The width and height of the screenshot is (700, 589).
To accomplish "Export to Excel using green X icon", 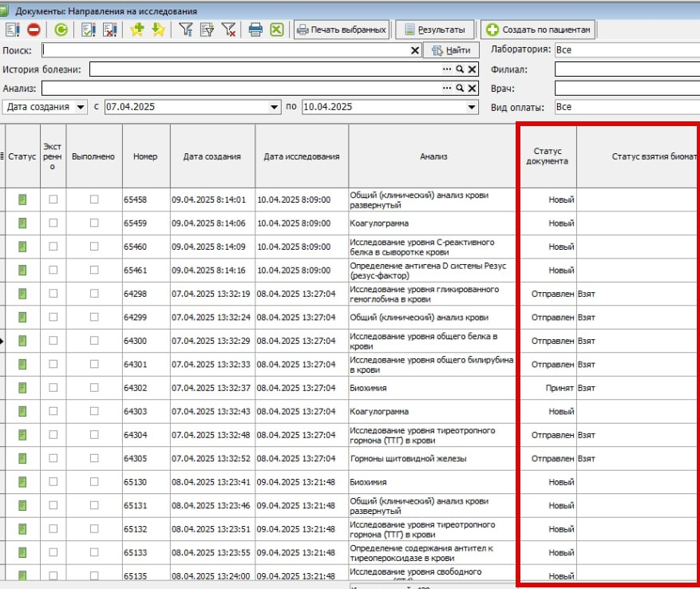I will pyautogui.click(x=277, y=30).
